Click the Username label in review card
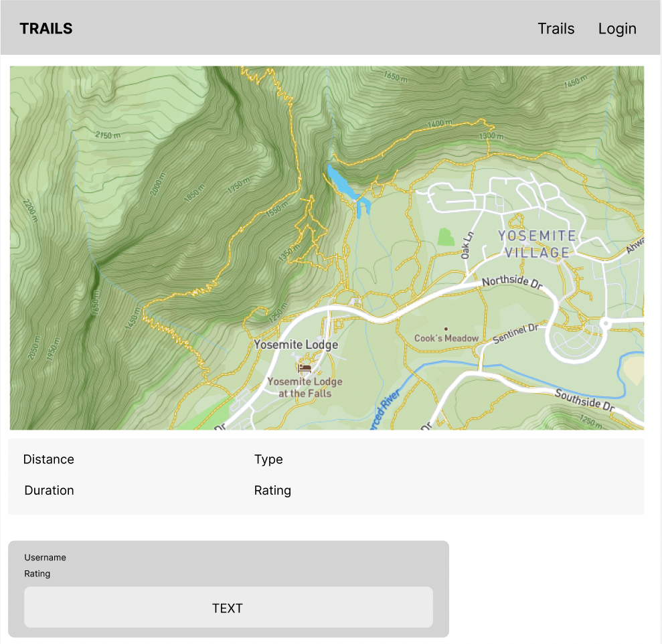The height and width of the screenshot is (644, 662). [45, 558]
